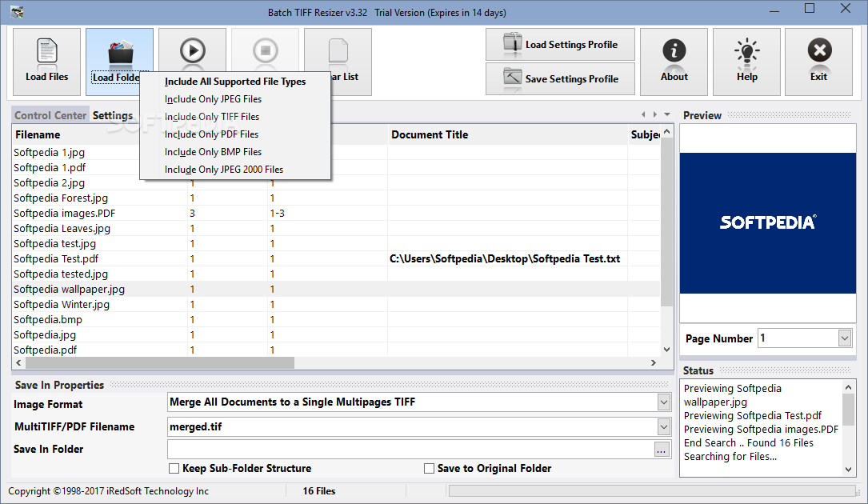The image size is (868, 504).
Task: Expand the Page Number dropdown
Action: 844,338
